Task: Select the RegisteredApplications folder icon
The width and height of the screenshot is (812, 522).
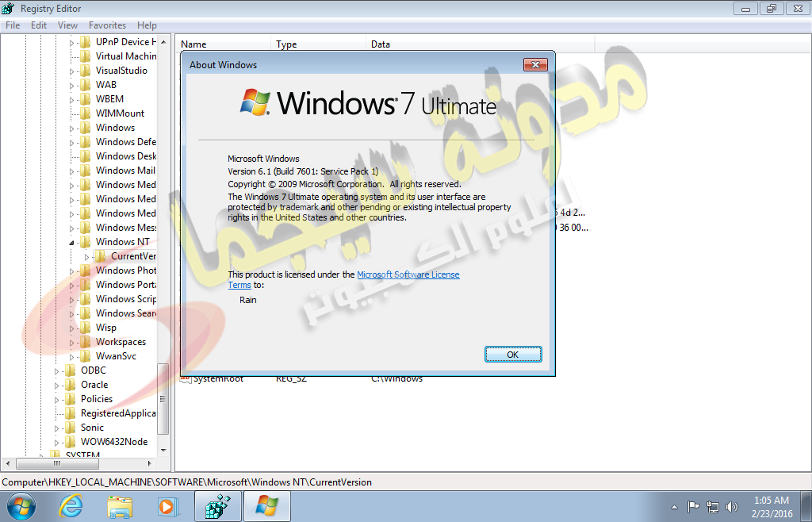Action: tap(71, 413)
